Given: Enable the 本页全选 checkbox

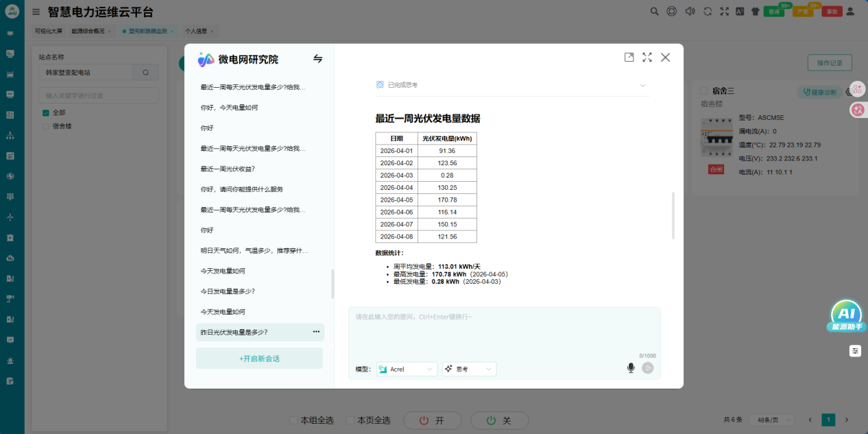Looking at the screenshot, I should click(350, 420).
